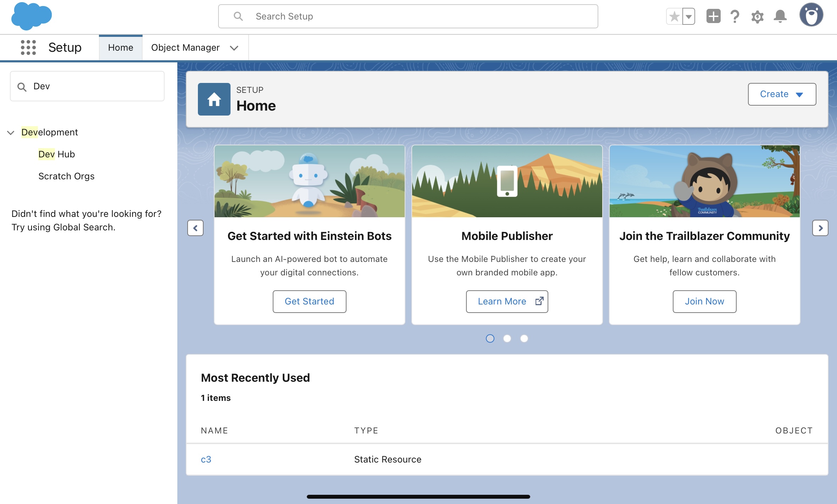Screen dimensions: 837x504
Task: Collapse the Development tree section
Action: tap(11, 133)
